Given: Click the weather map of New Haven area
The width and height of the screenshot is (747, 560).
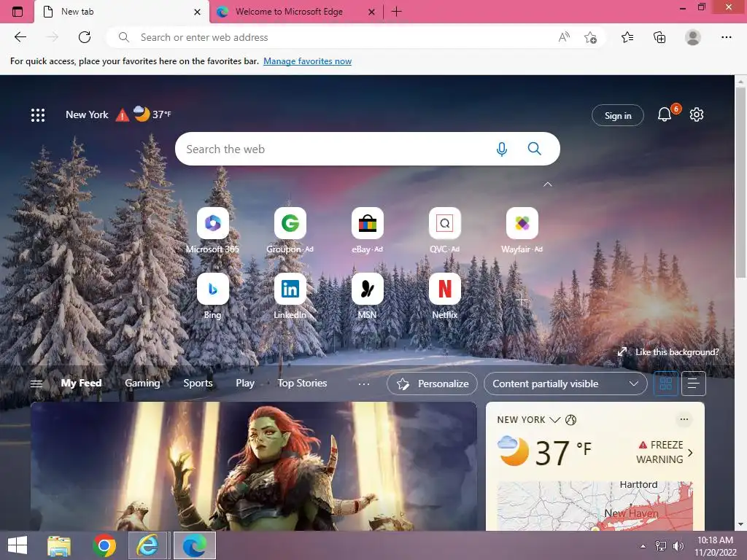Looking at the screenshot, I should click(595, 506).
